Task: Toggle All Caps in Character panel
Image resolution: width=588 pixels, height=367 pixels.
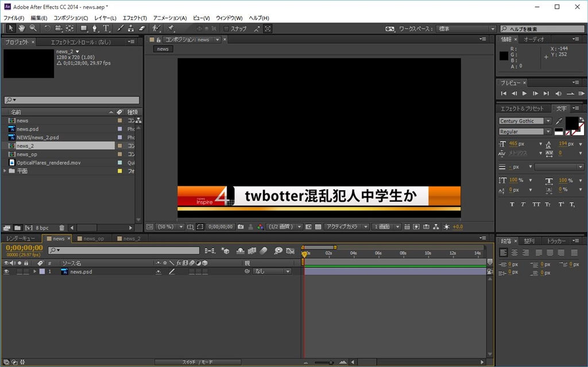Action: tap(537, 204)
